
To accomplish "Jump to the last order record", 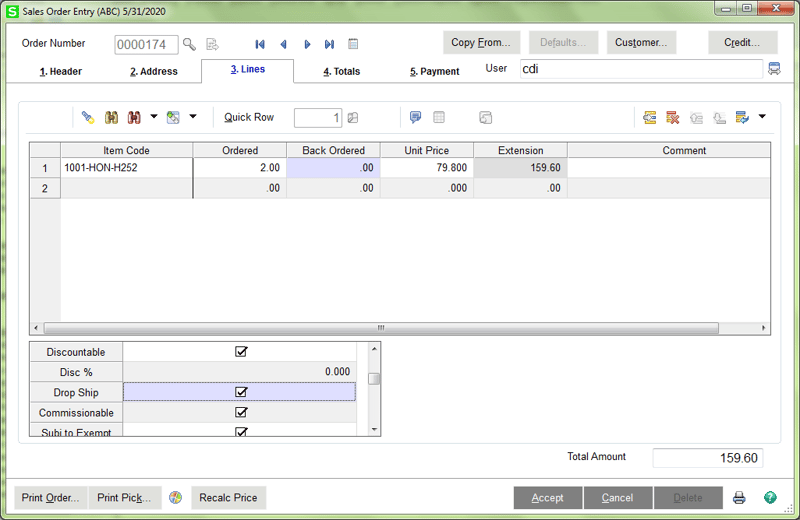I will [329, 44].
